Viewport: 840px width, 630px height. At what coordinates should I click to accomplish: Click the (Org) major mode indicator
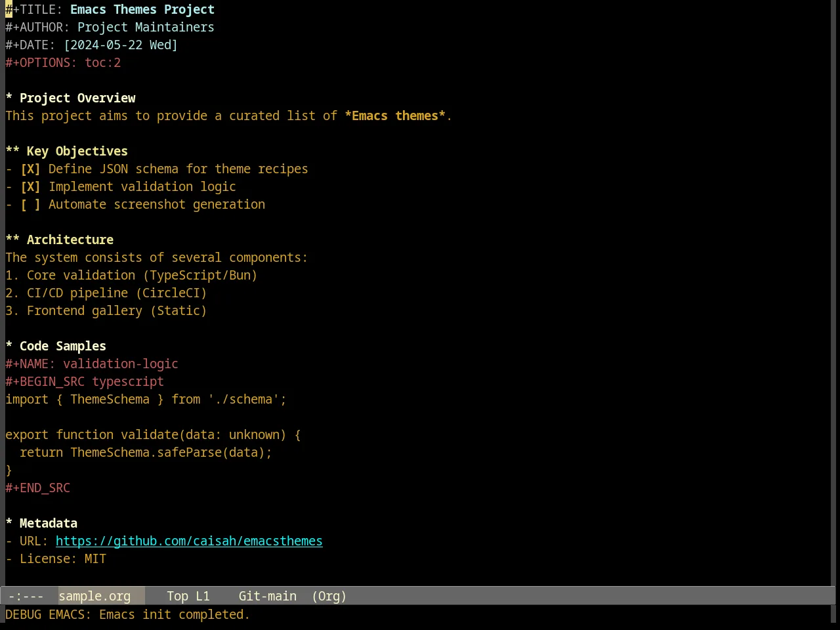(329, 597)
